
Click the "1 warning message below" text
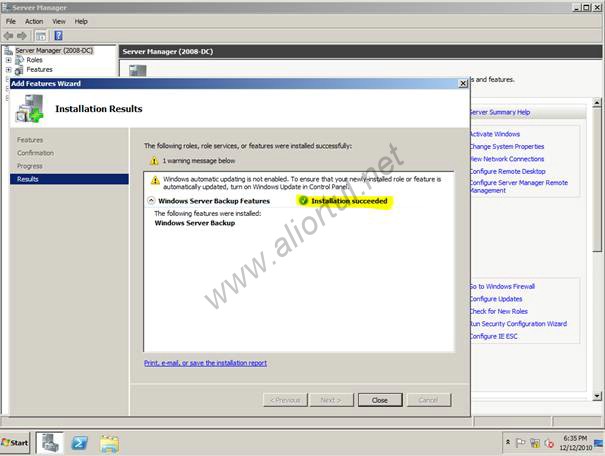[199, 161]
